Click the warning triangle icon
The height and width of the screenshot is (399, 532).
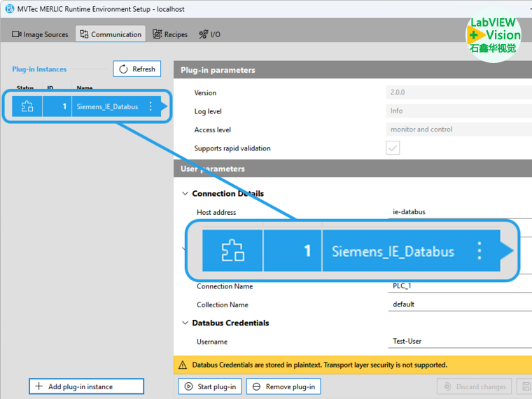point(183,365)
